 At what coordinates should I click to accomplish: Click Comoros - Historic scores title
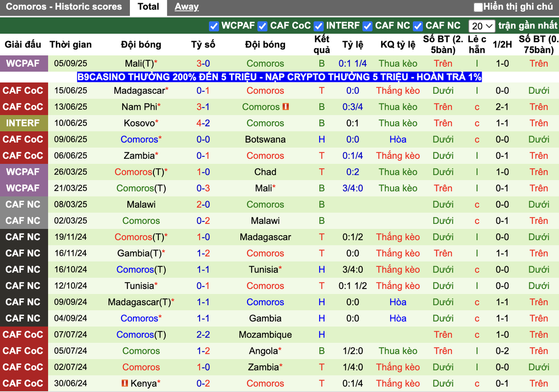tap(64, 7)
